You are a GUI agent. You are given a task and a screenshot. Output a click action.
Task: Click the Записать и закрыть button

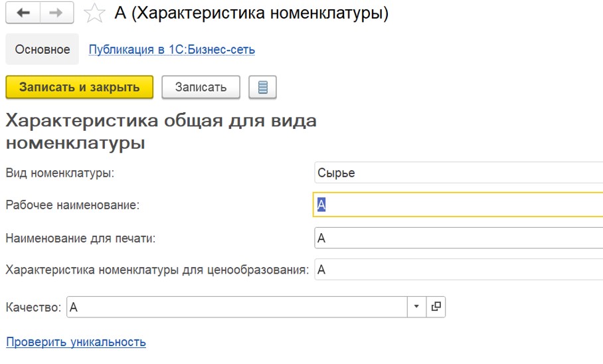[x=80, y=87]
